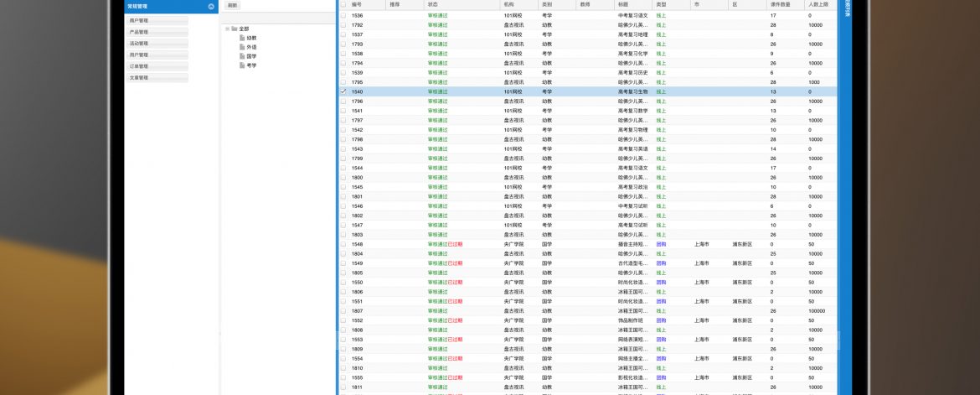Select the 考学 category in tree
Screen dimensions: 980x395
point(251,65)
